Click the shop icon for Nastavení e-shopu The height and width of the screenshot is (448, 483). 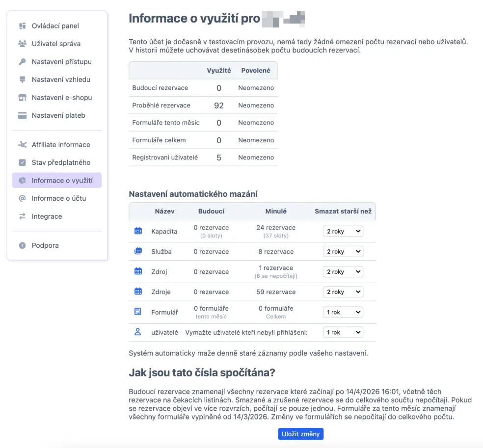coord(22,98)
